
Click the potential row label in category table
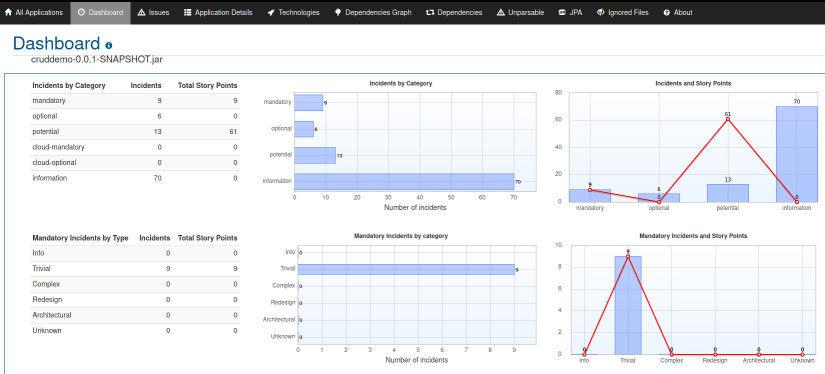click(x=46, y=132)
